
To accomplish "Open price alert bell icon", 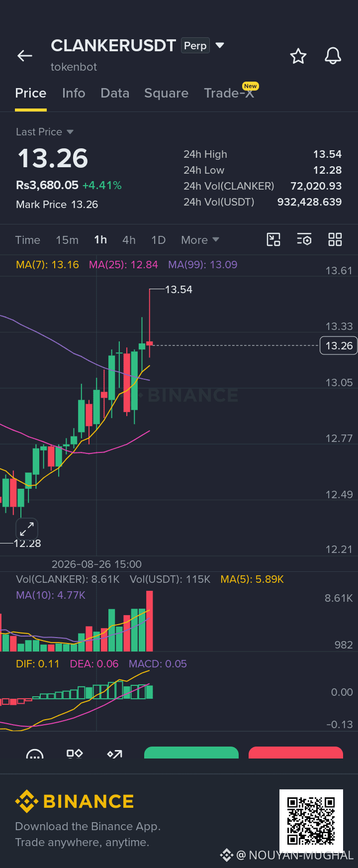I will (x=333, y=56).
